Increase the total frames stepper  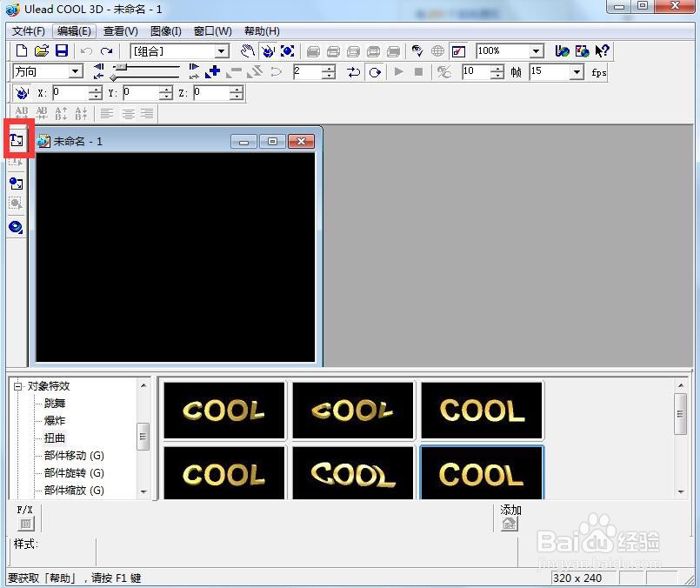[497, 69]
